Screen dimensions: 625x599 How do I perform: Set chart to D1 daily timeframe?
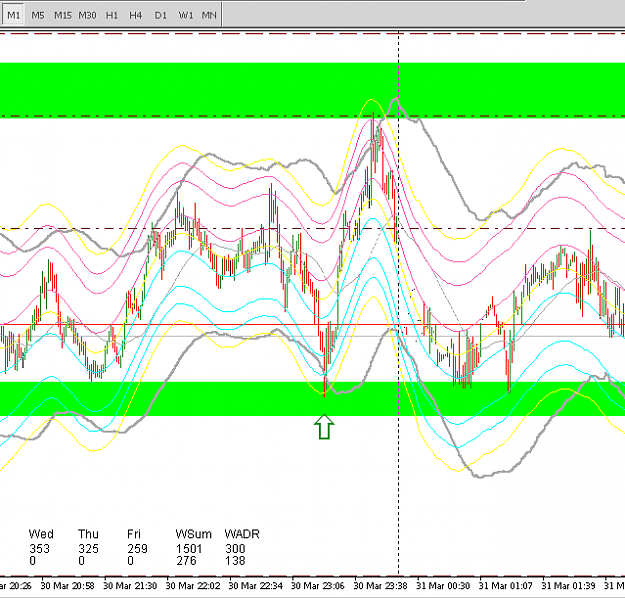point(161,16)
